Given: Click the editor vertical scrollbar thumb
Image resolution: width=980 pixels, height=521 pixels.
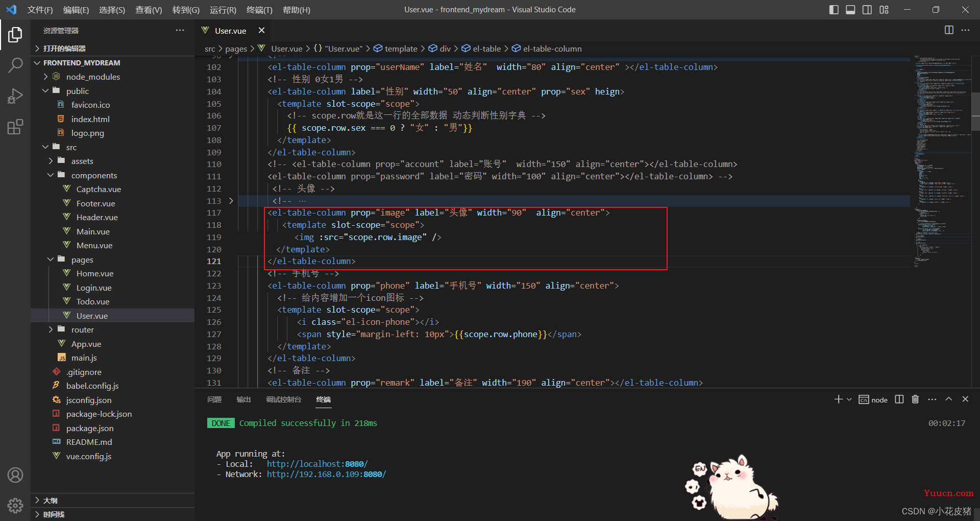Looking at the screenshot, I should pos(975,111).
